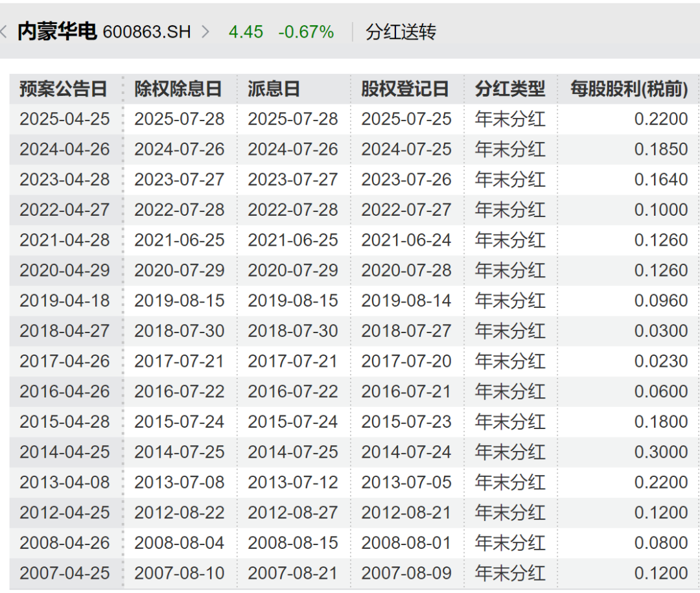Image resolution: width=700 pixels, height=593 pixels.
Task: Select announcement date 2023-04-28
Action: (65, 180)
